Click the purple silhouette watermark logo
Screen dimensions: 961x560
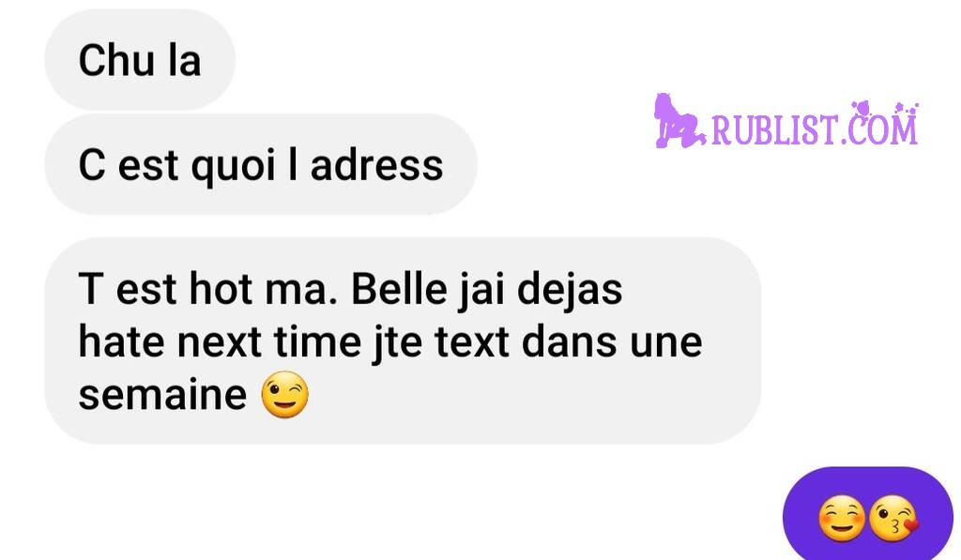(679, 121)
